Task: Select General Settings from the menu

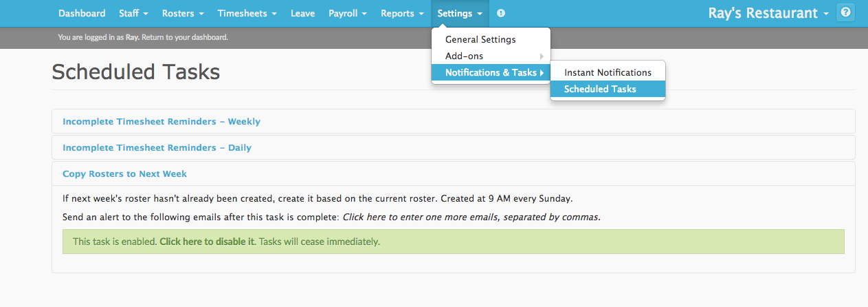Action: point(491,39)
